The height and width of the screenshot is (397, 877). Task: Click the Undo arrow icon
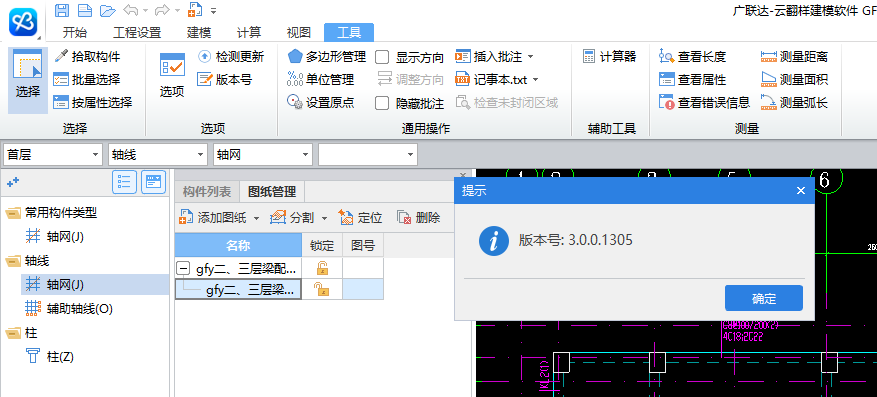click(x=130, y=10)
